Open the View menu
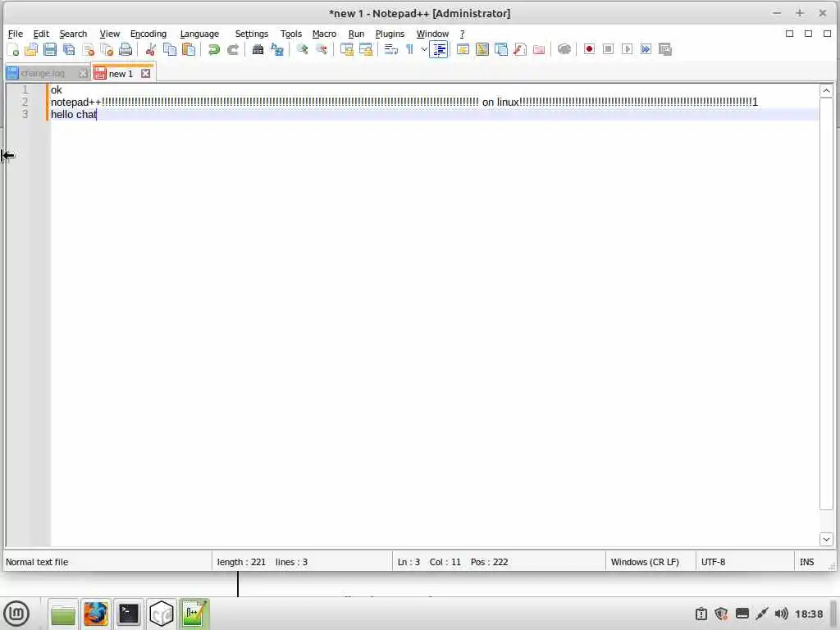 pyautogui.click(x=110, y=34)
